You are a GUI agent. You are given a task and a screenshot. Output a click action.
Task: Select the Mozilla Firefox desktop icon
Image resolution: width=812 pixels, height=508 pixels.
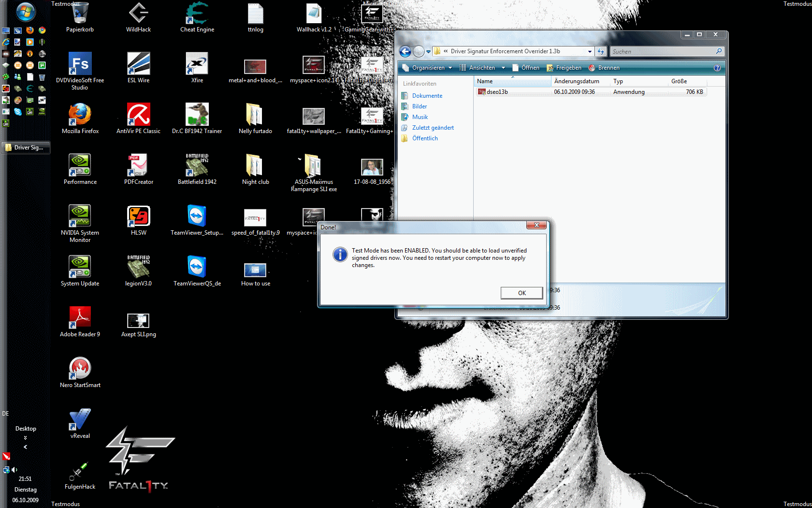80,119
